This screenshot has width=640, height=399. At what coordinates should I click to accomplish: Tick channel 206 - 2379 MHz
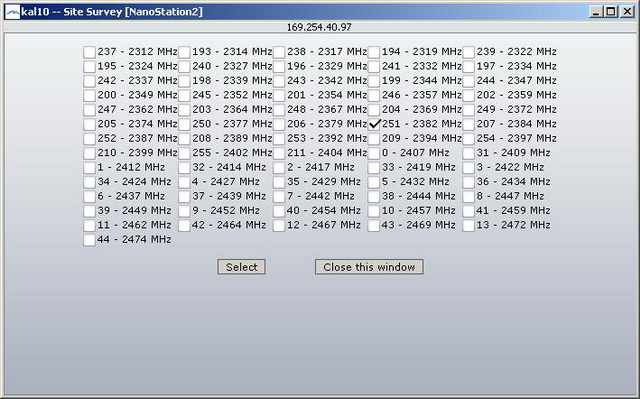pos(279,124)
